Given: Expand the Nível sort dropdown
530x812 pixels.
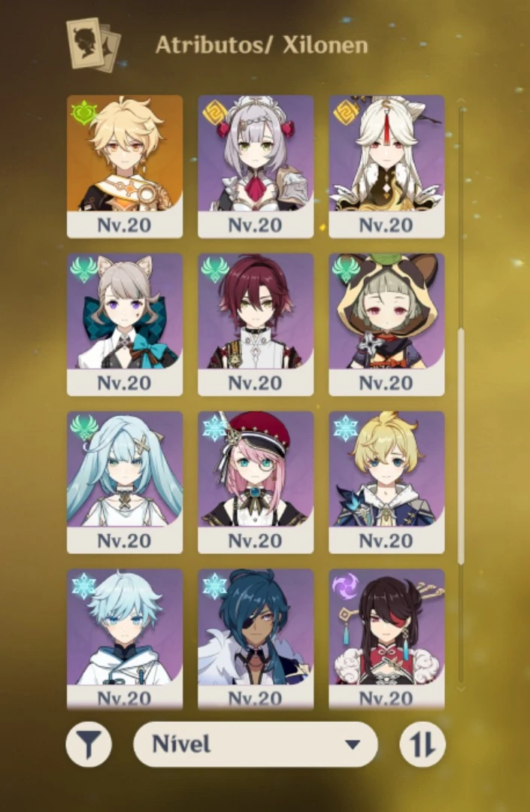Looking at the screenshot, I should tap(256, 744).
